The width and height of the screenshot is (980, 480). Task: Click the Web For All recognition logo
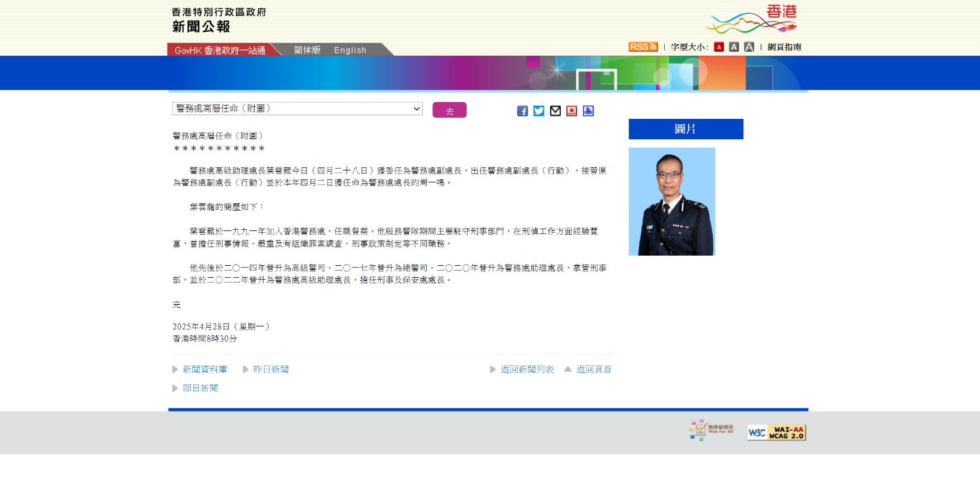(712, 430)
